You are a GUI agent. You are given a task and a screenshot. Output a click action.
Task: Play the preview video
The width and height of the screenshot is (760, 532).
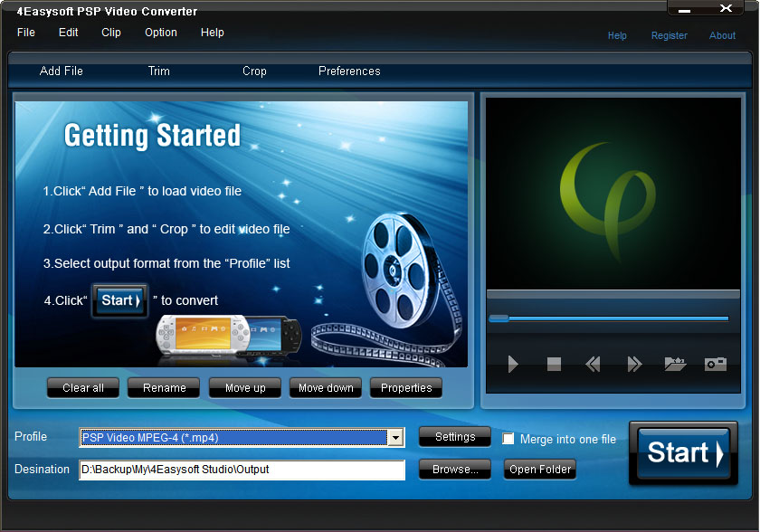pyautogui.click(x=513, y=364)
